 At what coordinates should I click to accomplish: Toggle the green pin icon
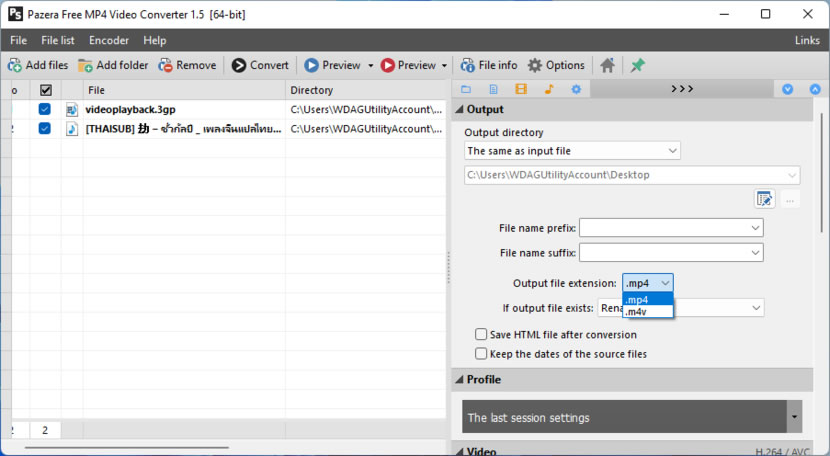(637, 65)
